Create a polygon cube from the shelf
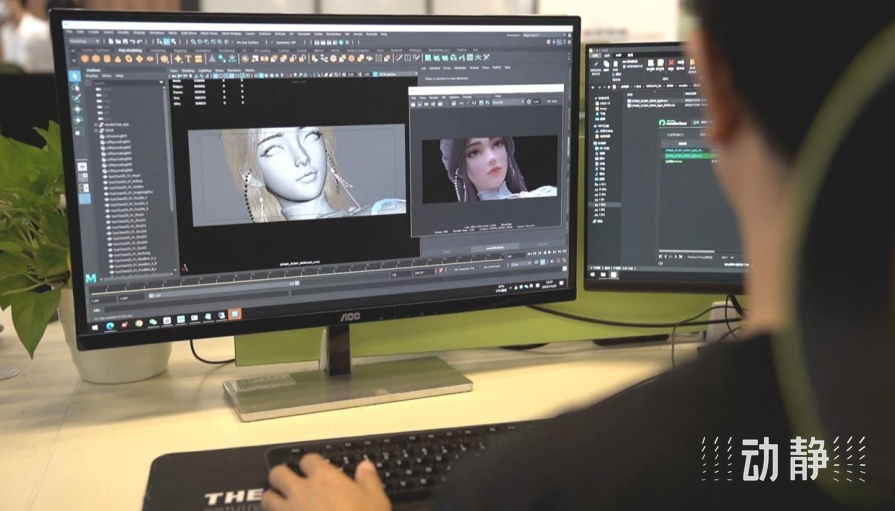 pos(96,59)
